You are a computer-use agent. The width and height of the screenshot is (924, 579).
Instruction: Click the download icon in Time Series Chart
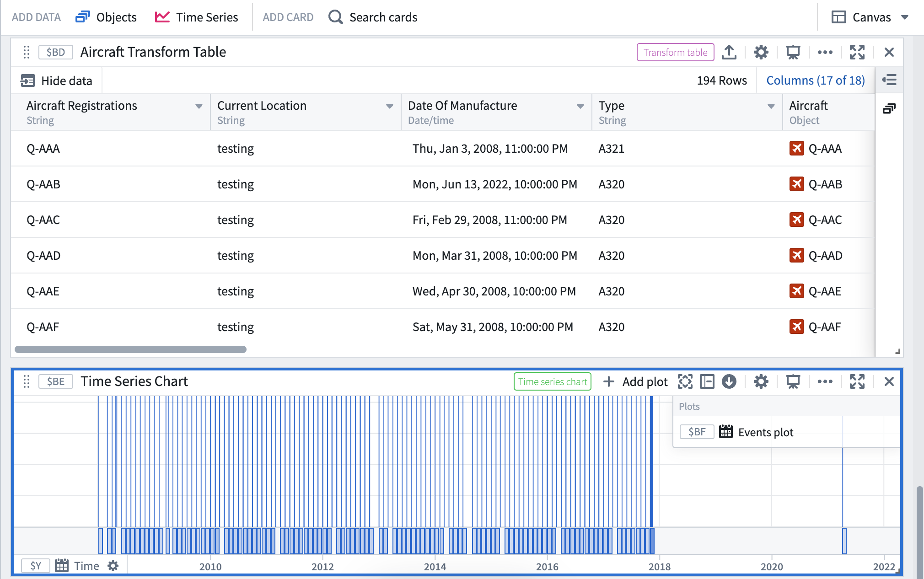pyautogui.click(x=729, y=381)
